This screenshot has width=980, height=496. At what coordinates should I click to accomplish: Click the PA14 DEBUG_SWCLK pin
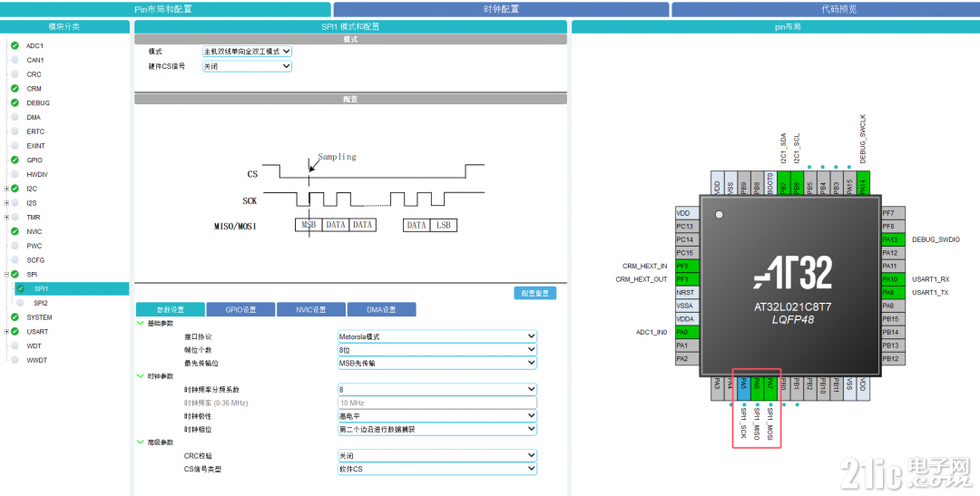(x=863, y=183)
